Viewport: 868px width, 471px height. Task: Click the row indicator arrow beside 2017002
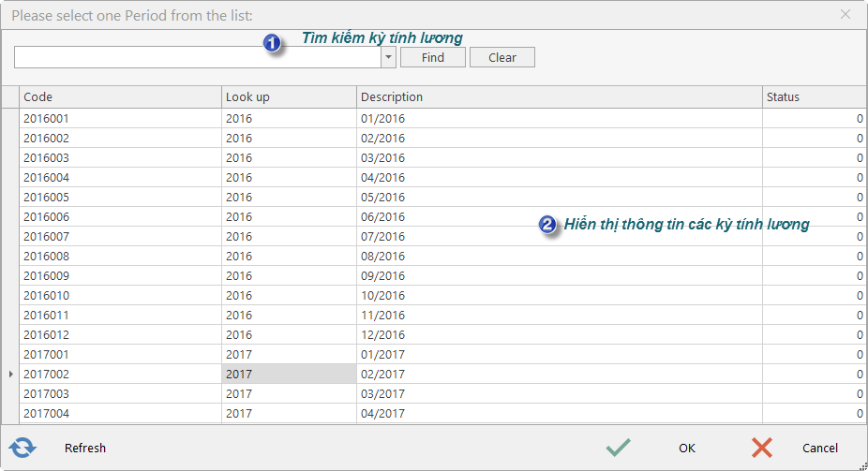point(10,375)
